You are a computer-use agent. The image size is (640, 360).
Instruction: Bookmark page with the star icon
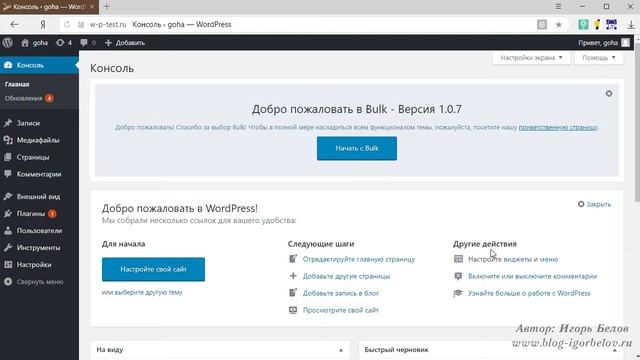(x=559, y=24)
